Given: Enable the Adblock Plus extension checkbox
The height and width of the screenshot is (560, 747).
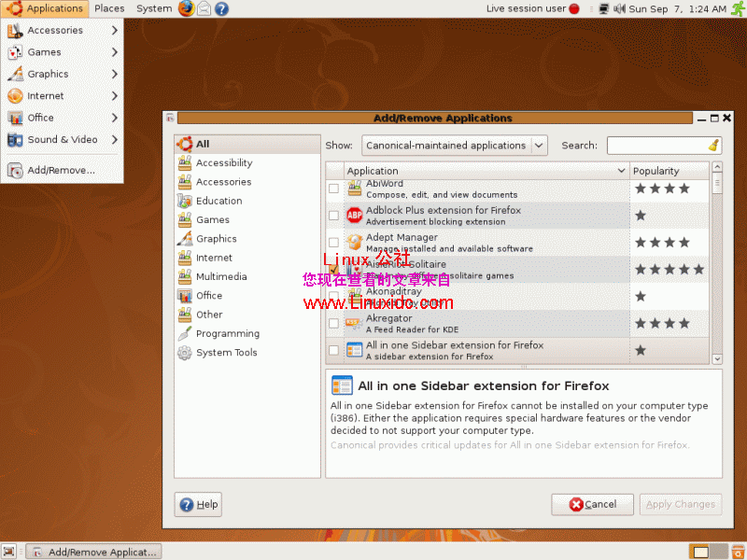Looking at the screenshot, I should point(333,215).
